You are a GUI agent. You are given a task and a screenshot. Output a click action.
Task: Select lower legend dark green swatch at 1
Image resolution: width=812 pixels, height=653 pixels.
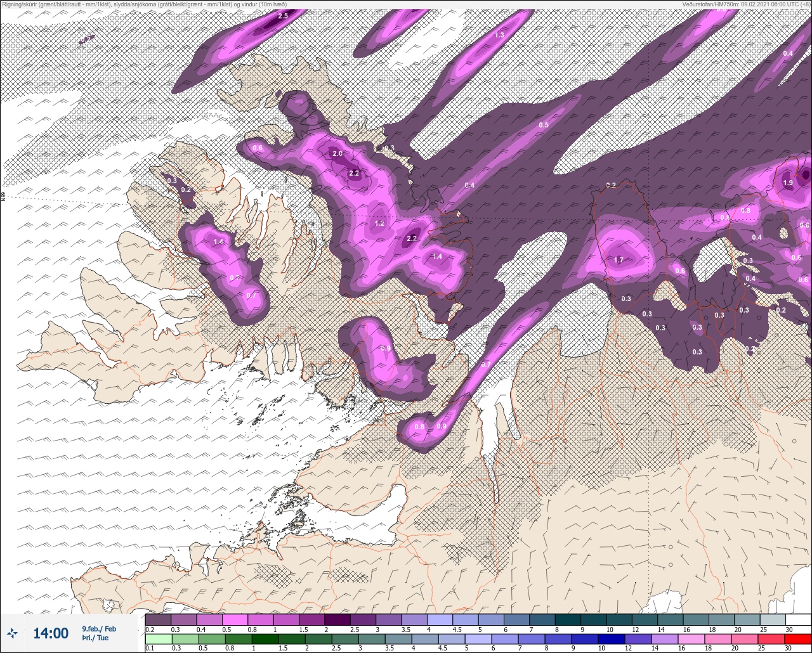(264, 639)
